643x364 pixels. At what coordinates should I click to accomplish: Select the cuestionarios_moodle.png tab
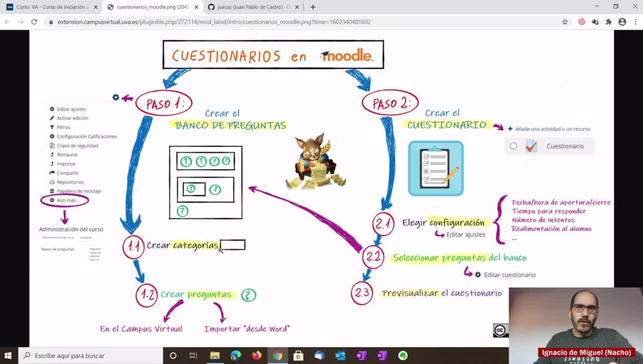(152, 7)
